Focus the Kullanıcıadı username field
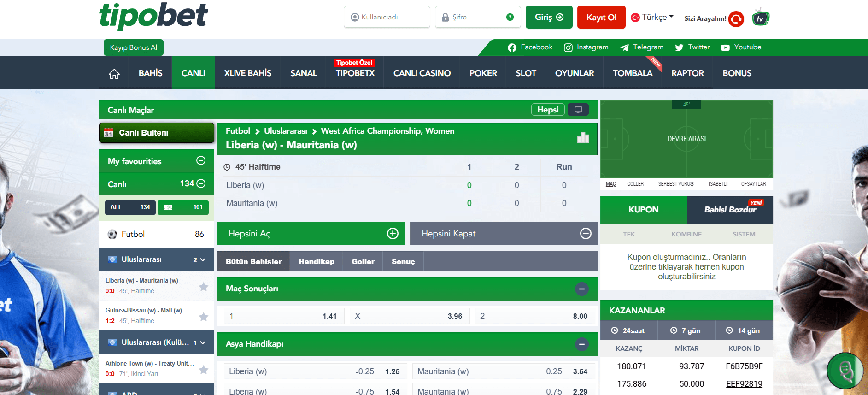Viewport: 868px width, 395px height. click(x=387, y=17)
